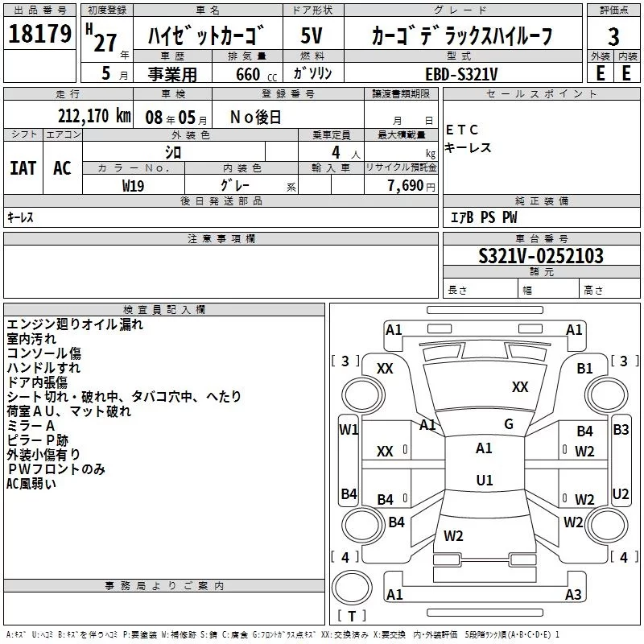Image resolution: width=644 pixels, height=644 pixels.
Task: Select grade カーゴデラックスハイルーフ
Action: tap(462, 35)
